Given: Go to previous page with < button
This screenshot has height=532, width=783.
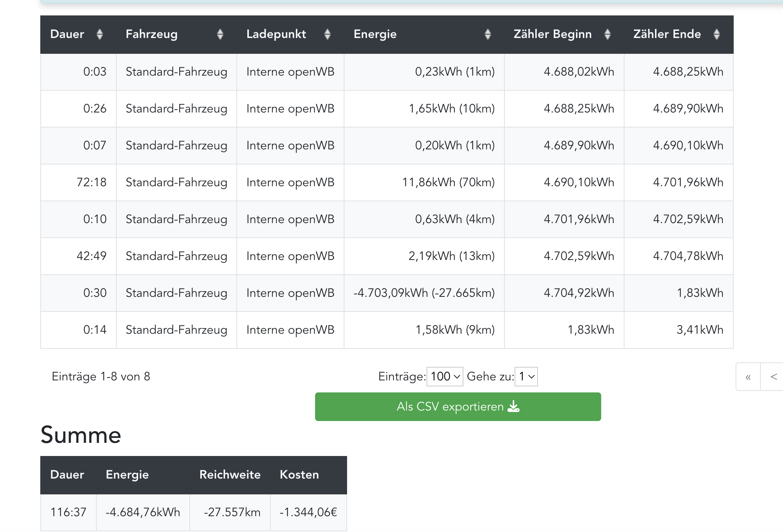Looking at the screenshot, I should tap(774, 377).
